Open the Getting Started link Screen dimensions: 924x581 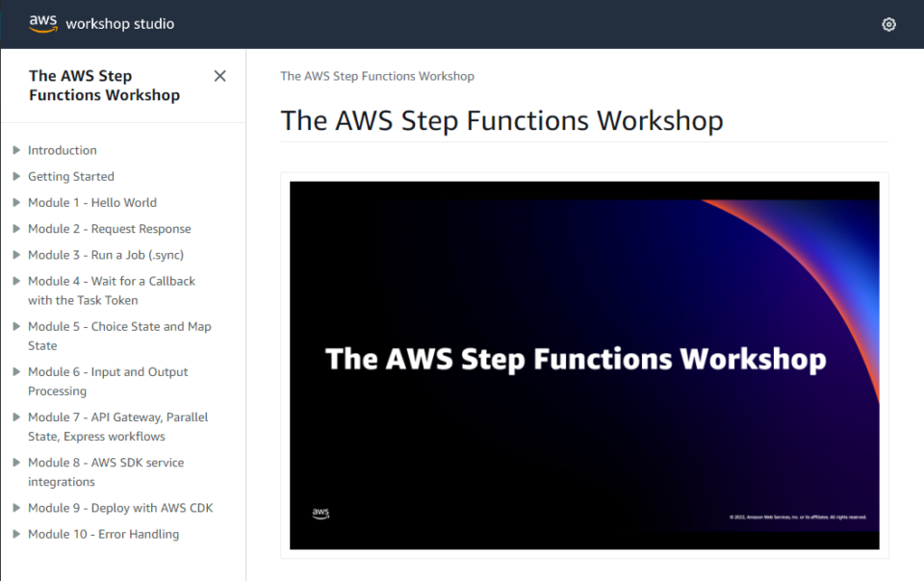[71, 176]
